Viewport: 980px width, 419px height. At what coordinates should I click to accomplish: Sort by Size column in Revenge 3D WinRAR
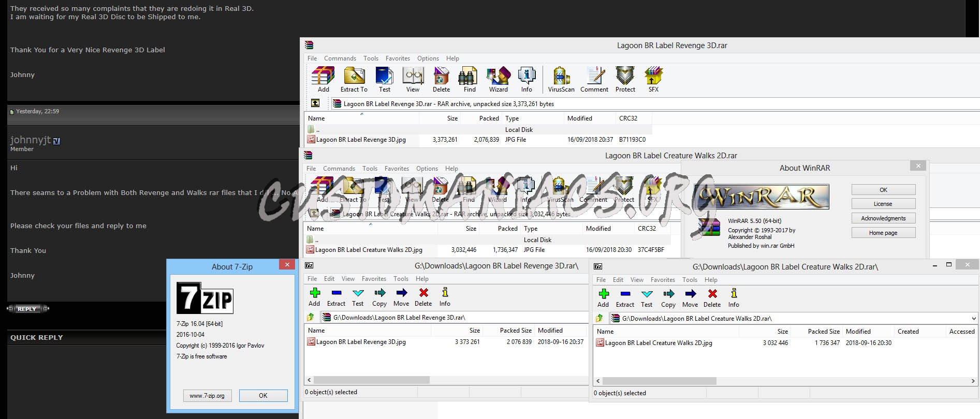(440, 118)
